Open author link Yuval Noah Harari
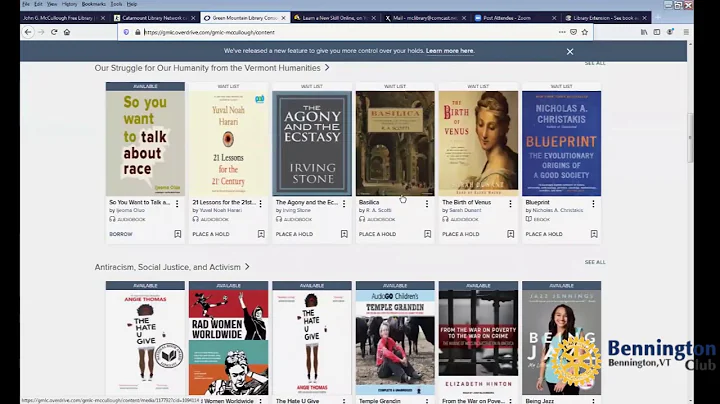This screenshot has height=404, width=720. coord(221,210)
